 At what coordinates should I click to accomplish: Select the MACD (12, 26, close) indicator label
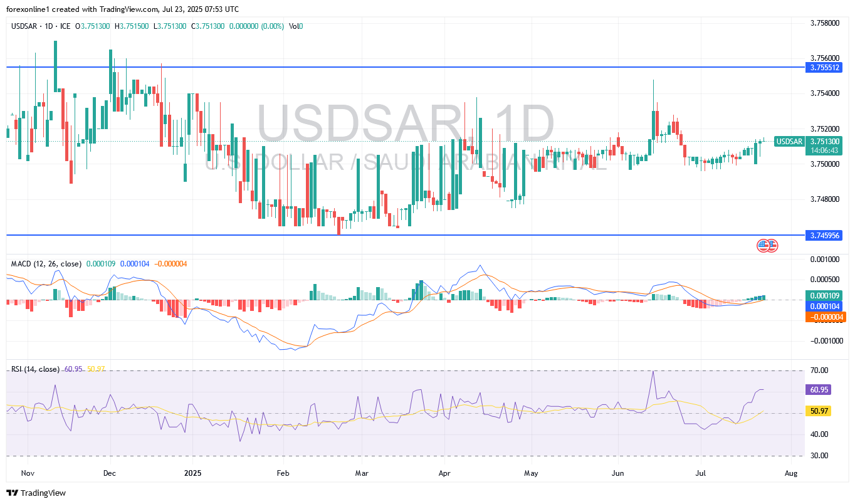(46, 264)
